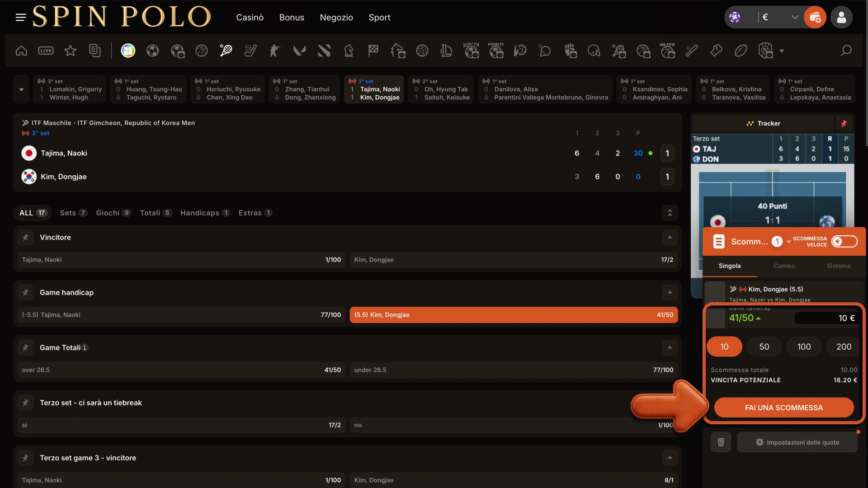Screen dimensions: 868x488
Task: Expand more sports dropdown arrow
Action: 782,51
